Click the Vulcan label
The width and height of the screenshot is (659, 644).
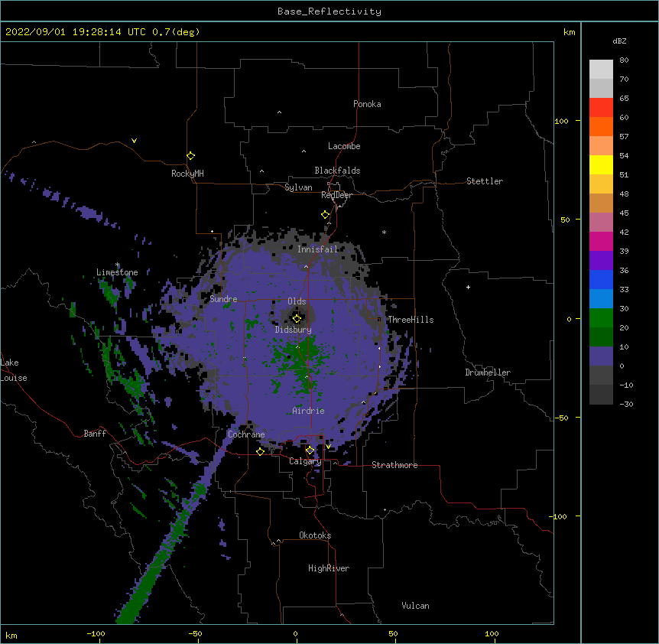415,606
